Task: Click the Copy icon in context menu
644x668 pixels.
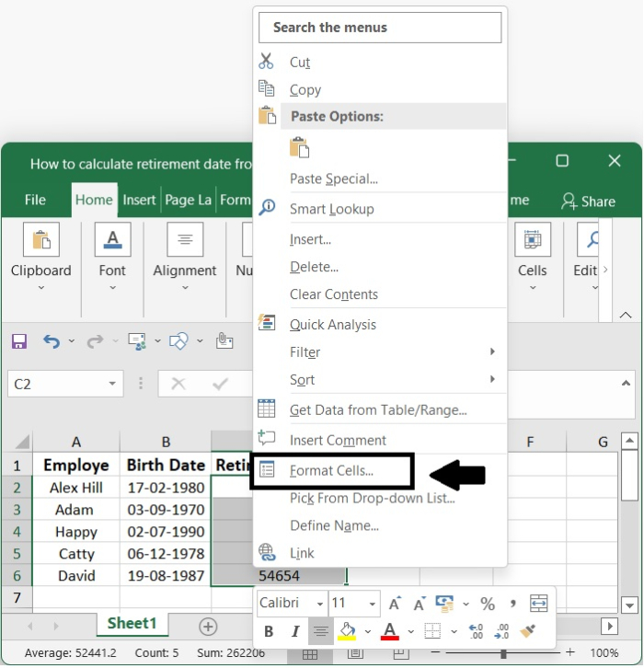Action: 267,88
